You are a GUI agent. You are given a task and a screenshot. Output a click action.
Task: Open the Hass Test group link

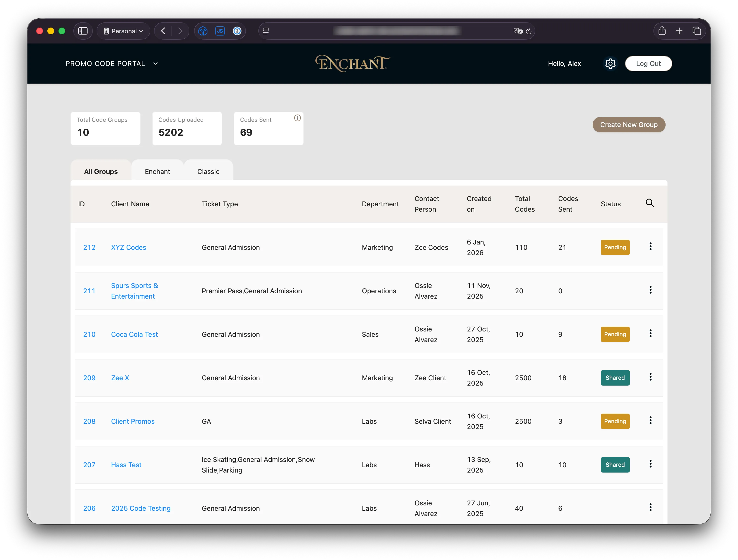pos(126,465)
